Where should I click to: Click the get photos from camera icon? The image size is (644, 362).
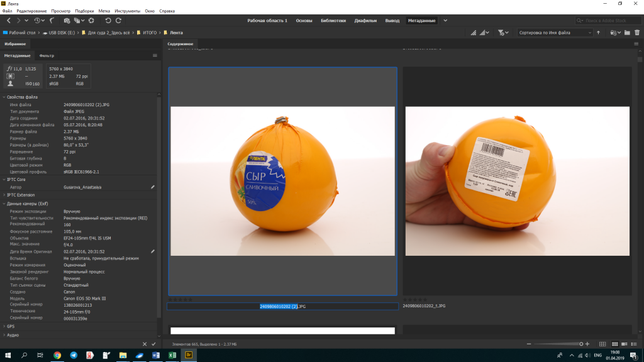(x=67, y=21)
